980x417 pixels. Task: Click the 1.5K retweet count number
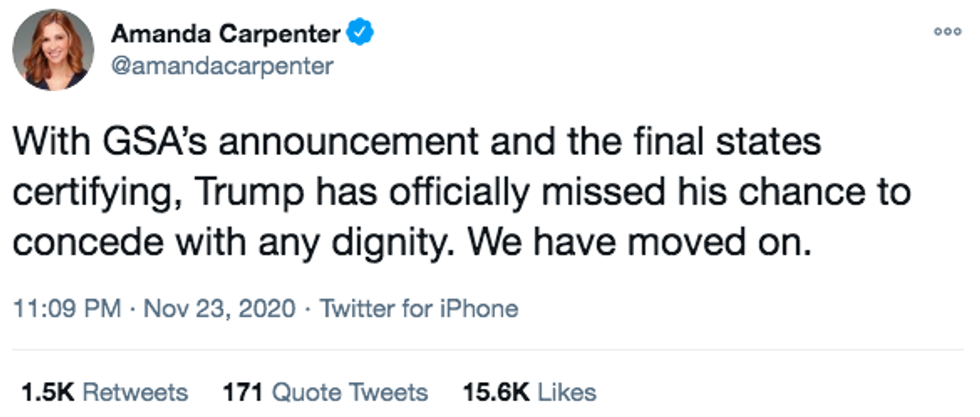pos(46,391)
